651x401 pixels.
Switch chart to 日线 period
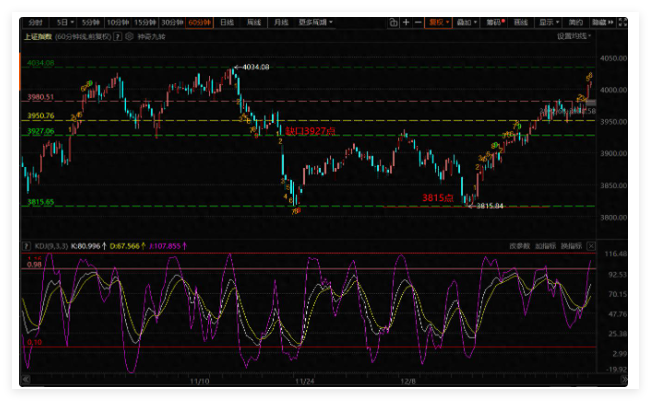pos(227,21)
